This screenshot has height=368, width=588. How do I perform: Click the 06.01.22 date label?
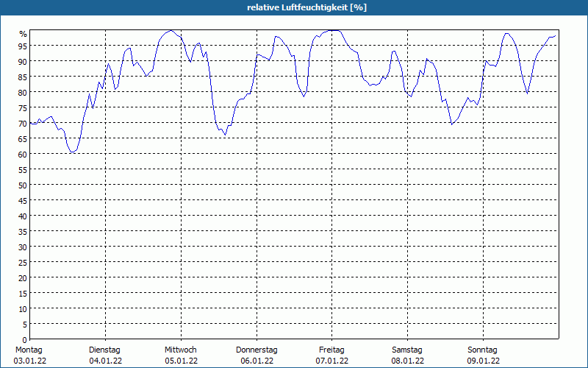(x=257, y=361)
